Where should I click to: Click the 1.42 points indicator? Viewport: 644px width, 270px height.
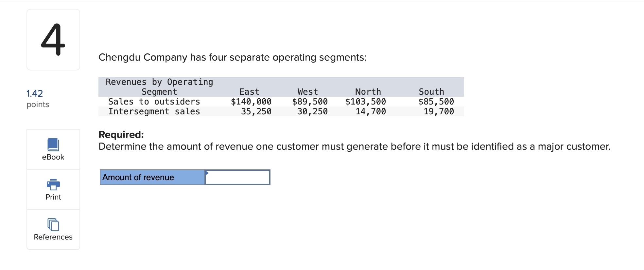[34, 93]
